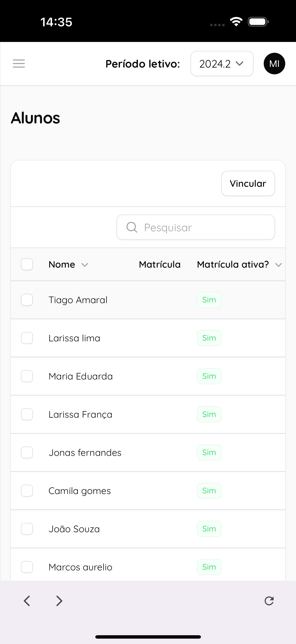Image resolution: width=296 pixels, height=644 pixels.
Task: Go forward with the forward arrow
Action: 59,601
